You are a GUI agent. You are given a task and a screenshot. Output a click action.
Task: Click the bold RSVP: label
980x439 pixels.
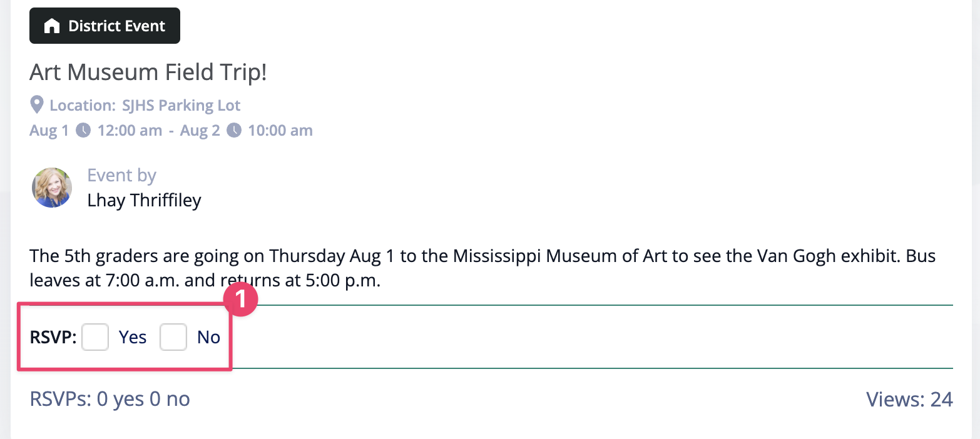53,338
